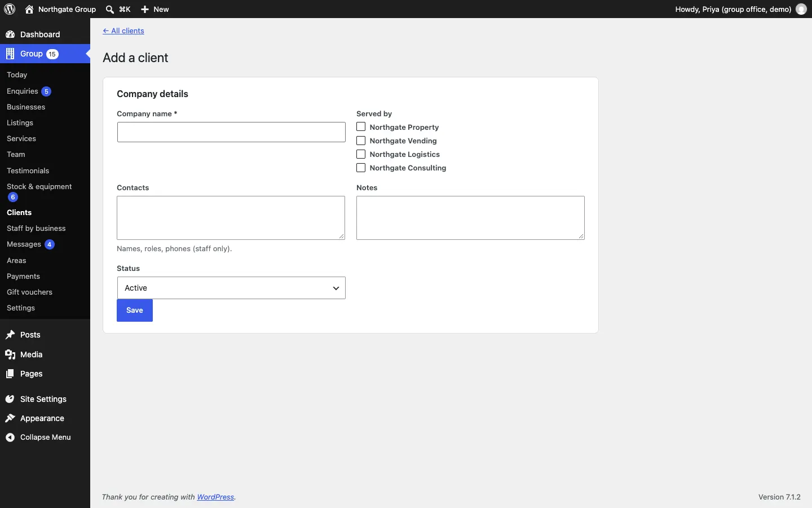Open the search command palette icon
The height and width of the screenshot is (508, 812).
pos(111,10)
